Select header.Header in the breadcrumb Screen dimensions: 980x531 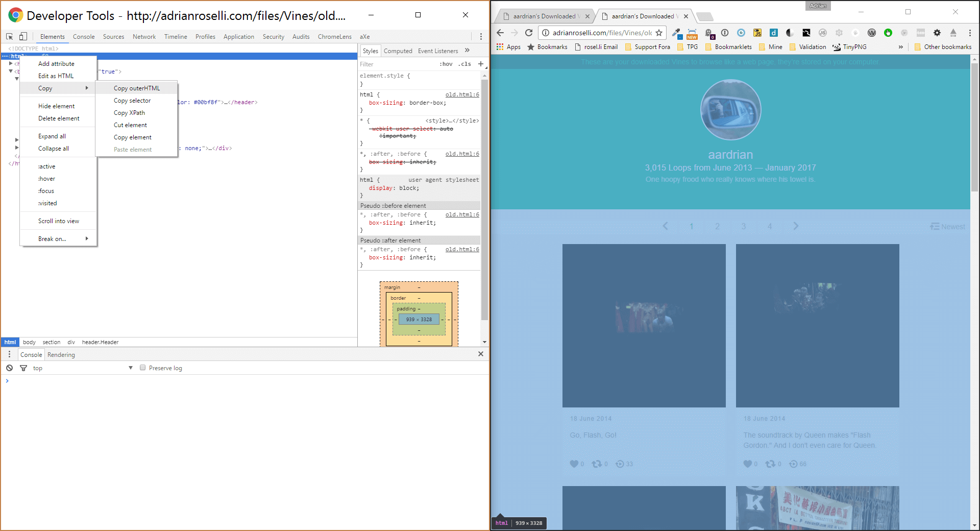click(x=100, y=342)
